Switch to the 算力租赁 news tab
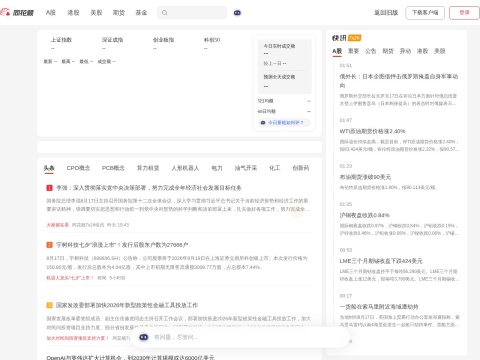Screen dimensions: 480x360 coord(148,168)
